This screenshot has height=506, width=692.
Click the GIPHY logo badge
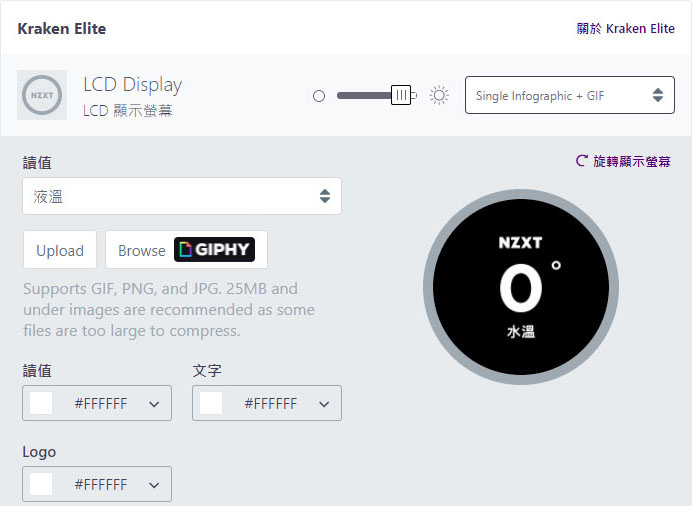214,249
